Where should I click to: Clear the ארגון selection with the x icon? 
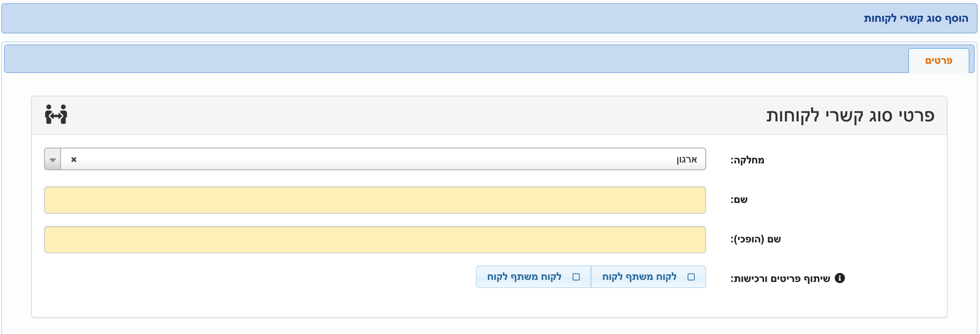(74, 159)
